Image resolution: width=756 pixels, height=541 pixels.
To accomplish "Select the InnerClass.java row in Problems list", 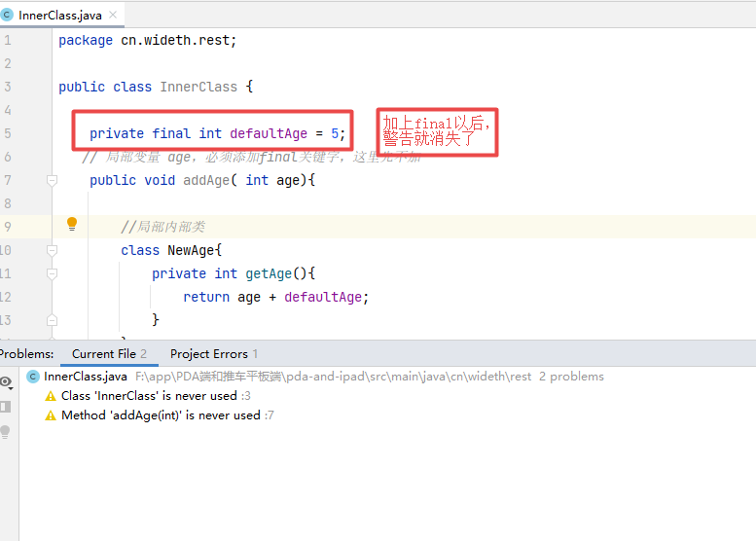I will coord(387,377).
